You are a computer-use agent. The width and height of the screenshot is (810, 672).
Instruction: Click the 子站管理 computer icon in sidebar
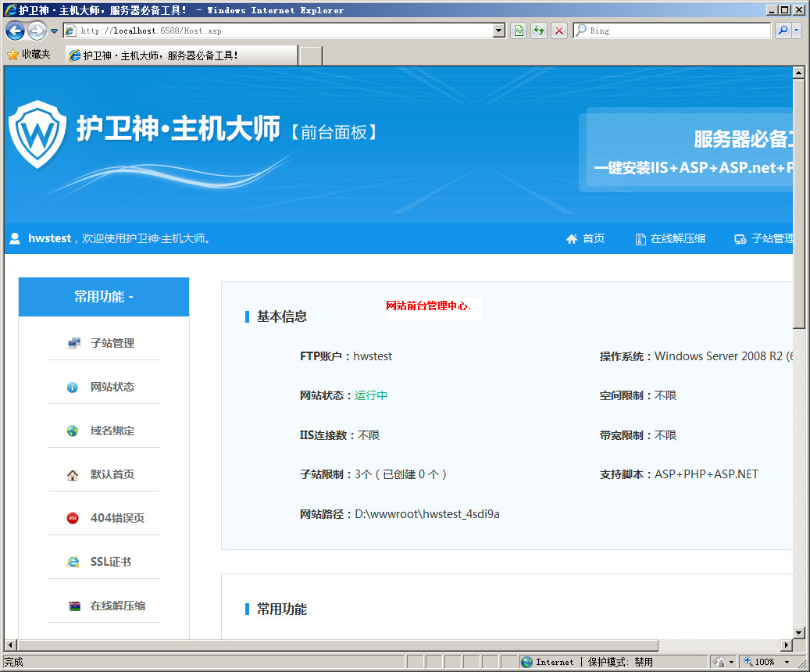click(x=74, y=343)
